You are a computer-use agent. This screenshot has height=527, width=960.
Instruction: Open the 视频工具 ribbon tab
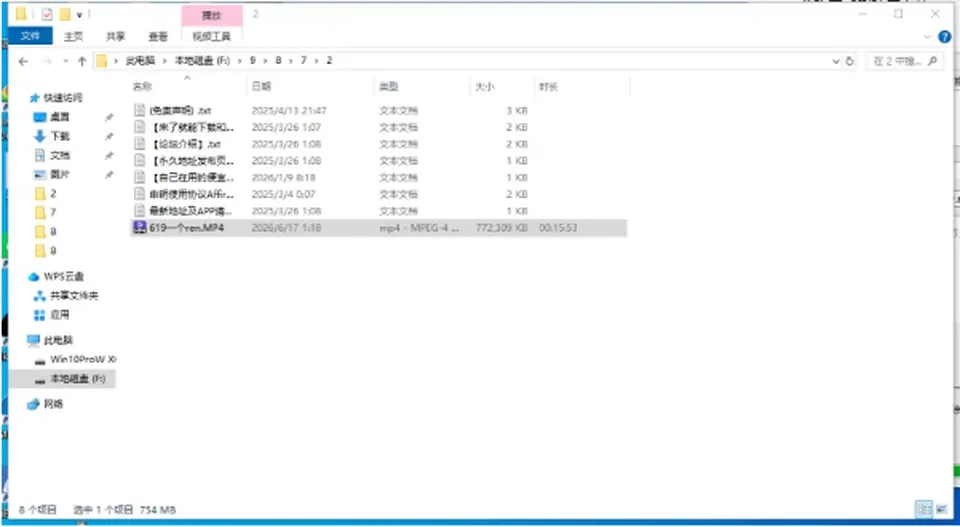pos(211,37)
